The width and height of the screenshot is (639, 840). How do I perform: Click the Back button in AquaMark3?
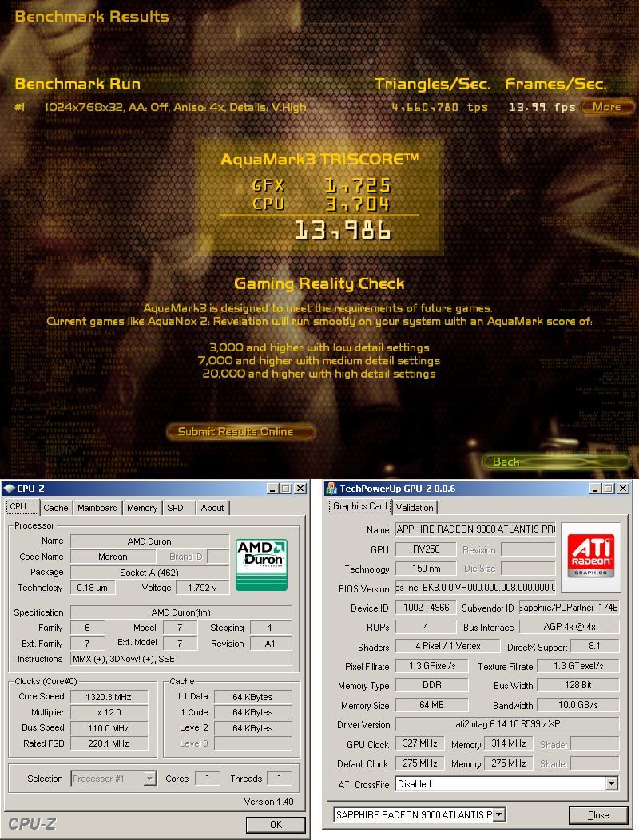pyautogui.click(x=556, y=462)
